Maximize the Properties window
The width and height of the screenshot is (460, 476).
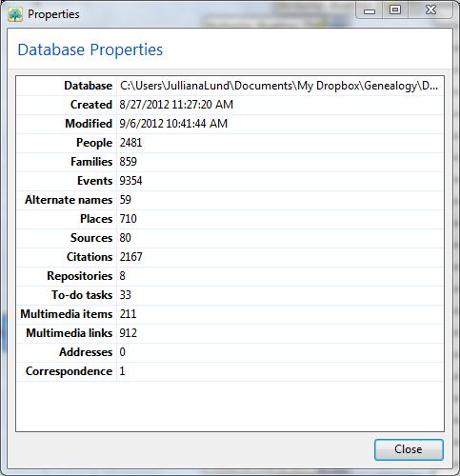tap(395, 10)
